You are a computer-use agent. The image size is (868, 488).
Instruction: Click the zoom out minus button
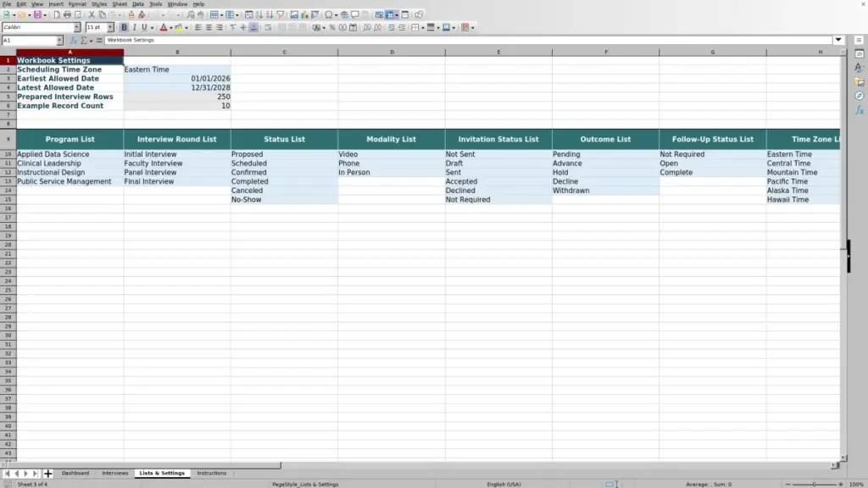(x=787, y=484)
